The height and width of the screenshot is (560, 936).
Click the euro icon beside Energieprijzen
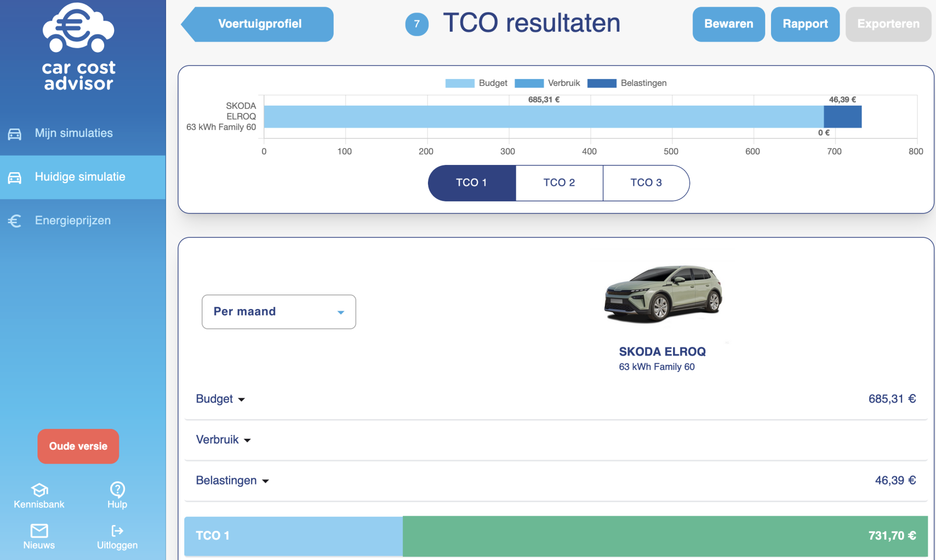pos(15,221)
